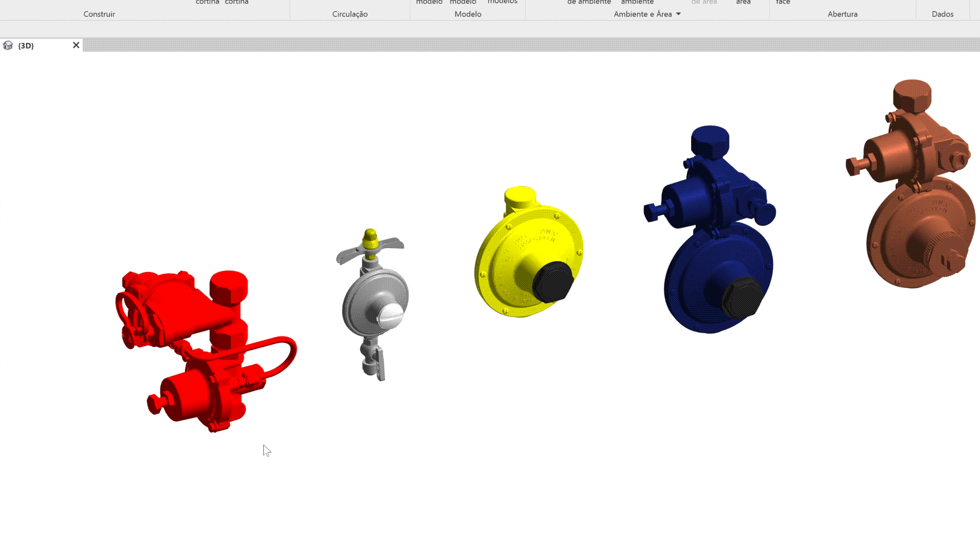Expand the Ambiente e Área panel dropdown
This screenshot has height=551, width=980.
coord(678,14)
